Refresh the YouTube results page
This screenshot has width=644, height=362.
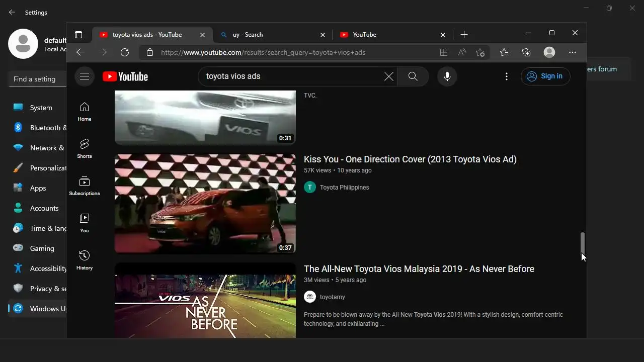[125, 52]
